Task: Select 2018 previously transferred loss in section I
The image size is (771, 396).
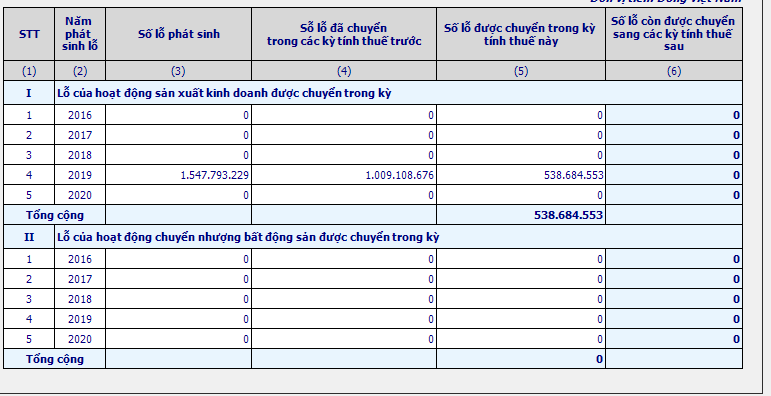Action: [344, 155]
